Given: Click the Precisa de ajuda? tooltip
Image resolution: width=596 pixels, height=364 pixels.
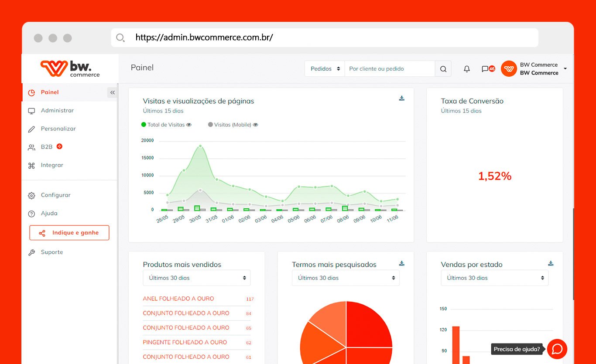Looking at the screenshot, I should pos(517,349).
